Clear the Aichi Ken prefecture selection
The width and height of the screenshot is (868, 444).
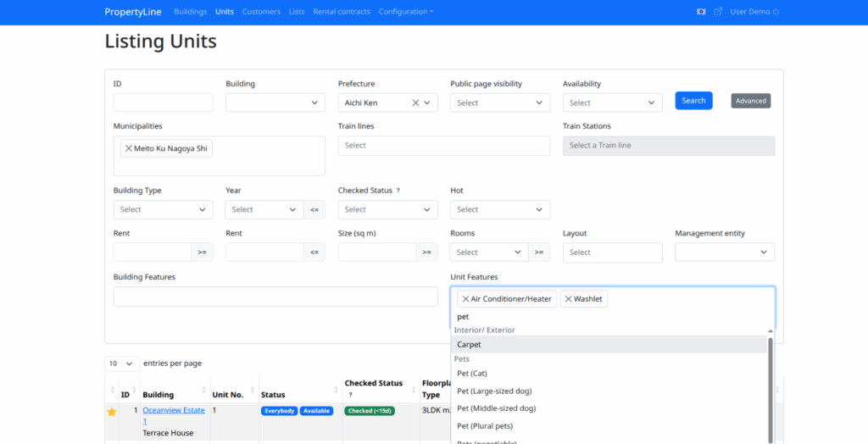pyautogui.click(x=415, y=103)
